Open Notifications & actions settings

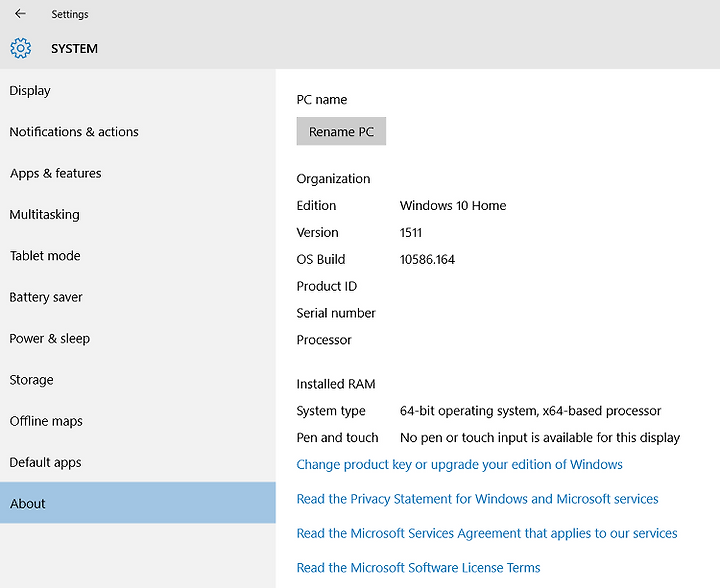pyautogui.click(x=138, y=132)
